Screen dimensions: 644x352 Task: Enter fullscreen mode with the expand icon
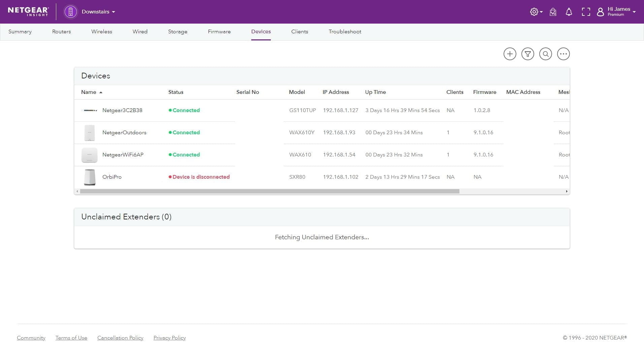(x=586, y=12)
